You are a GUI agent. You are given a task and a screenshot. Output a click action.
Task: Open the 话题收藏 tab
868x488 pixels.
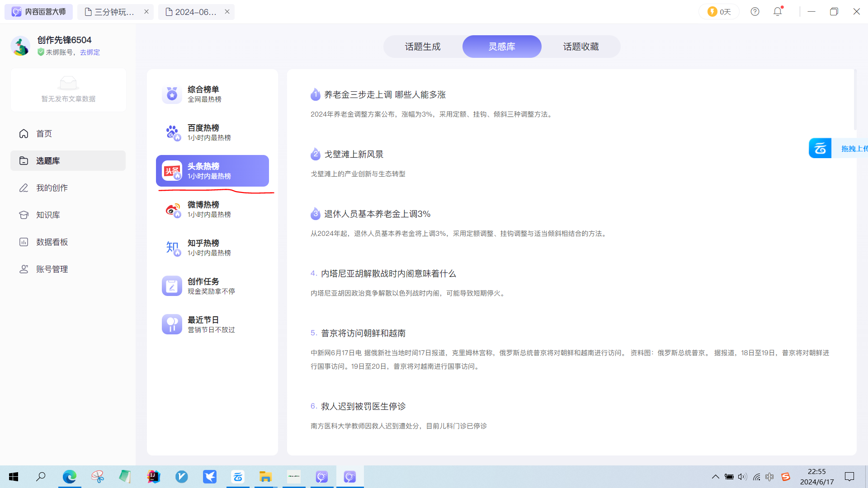tap(580, 46)
